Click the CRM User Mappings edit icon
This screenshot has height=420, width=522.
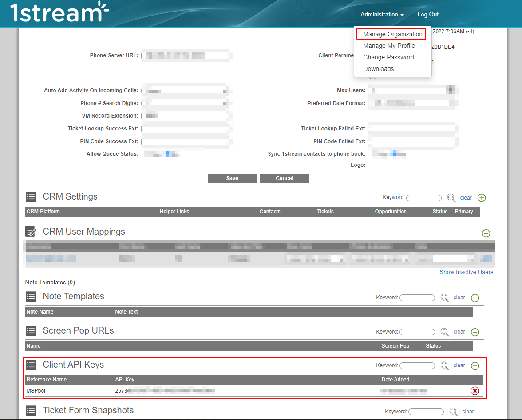pyautogui.click(x=31, y=231)
